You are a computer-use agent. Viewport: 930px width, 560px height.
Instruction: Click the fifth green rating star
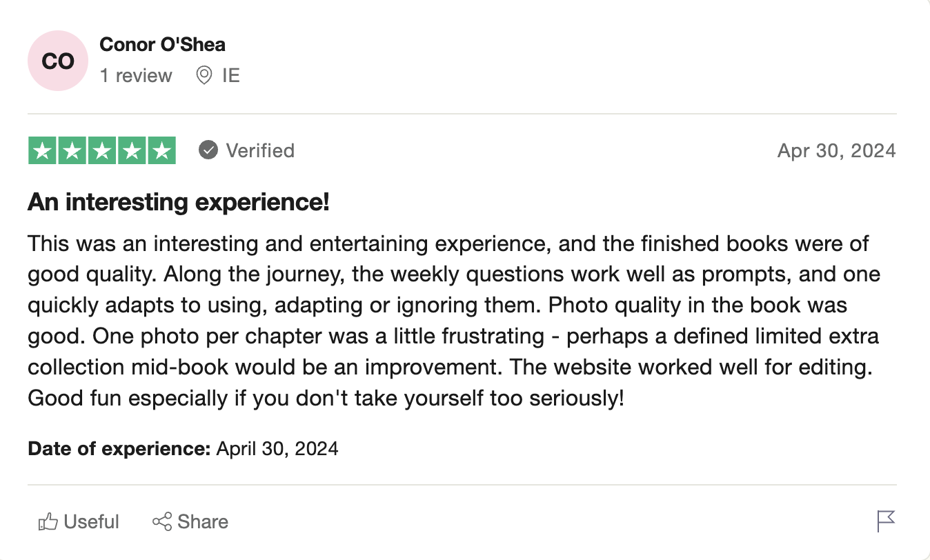(x=161, y=151)
